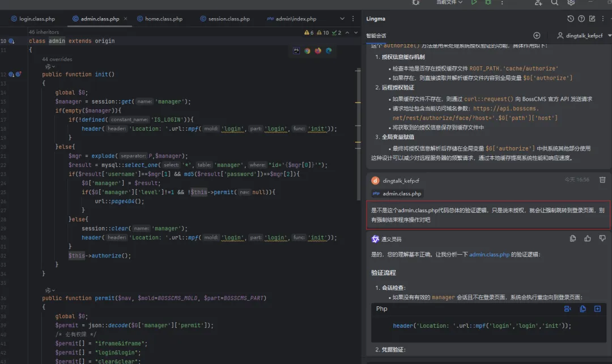Image resolution: width=612 pixels, height=364 pixels.
Task: Open the admin\index.php tab
Action: pyautogui.click(x=292, y=19)
